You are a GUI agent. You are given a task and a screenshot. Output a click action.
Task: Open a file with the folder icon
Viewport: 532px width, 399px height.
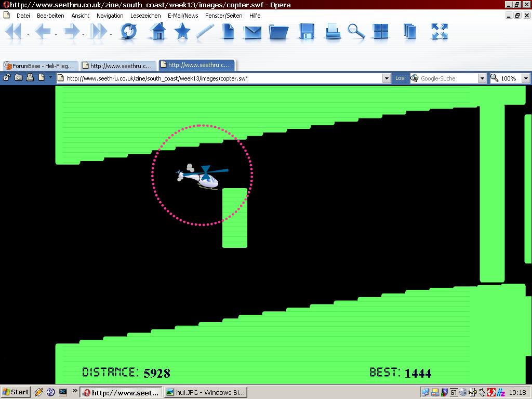tap(278, 32)
